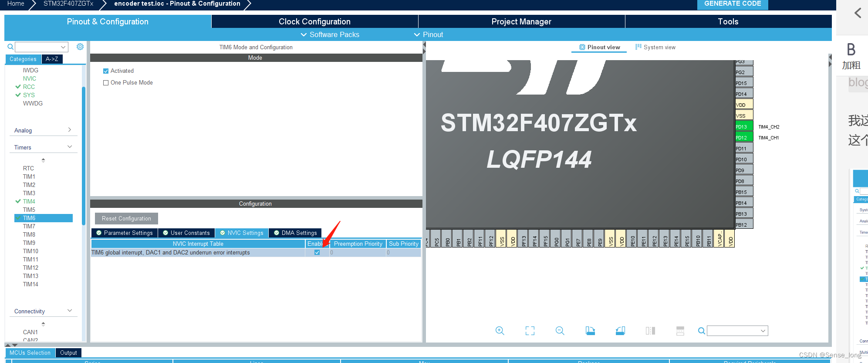Click the STM32F407ZGTx breadcrumb
The height and width of the screenshot is (363, 868).
pyautogui.click(x=68, y=3)
